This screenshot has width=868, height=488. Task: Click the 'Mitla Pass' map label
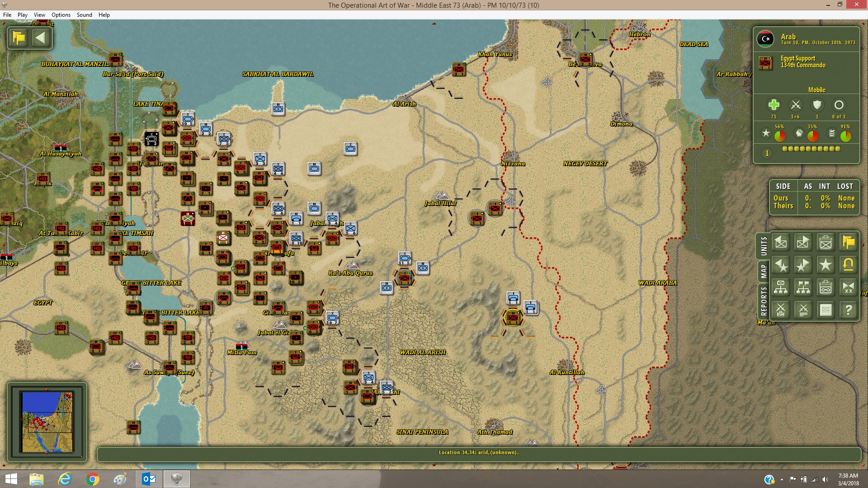241,352
